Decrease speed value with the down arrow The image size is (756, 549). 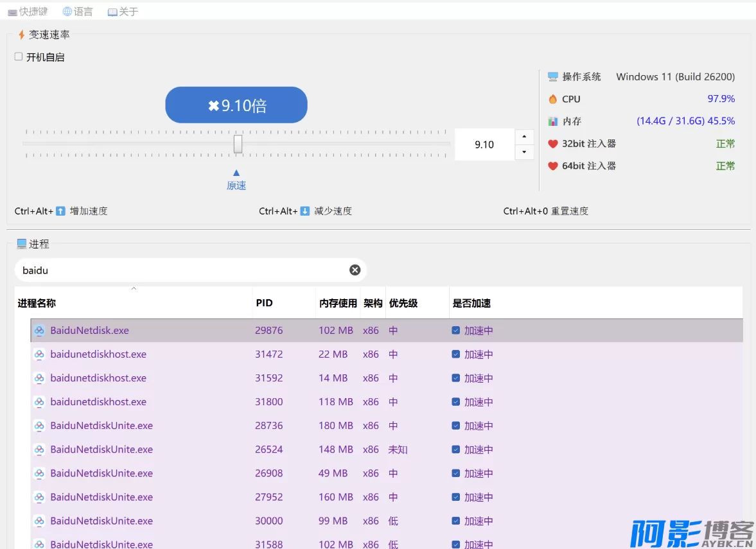pos(524,152)
